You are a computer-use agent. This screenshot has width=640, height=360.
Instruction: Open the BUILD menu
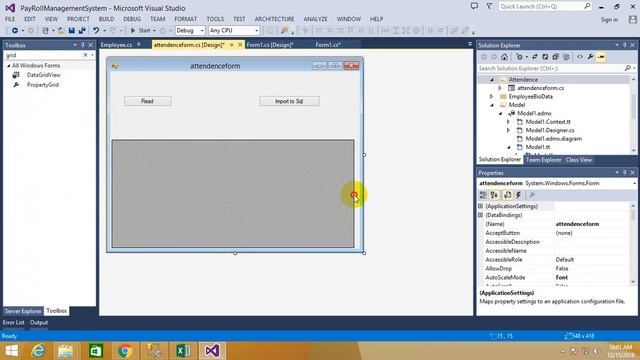click(x=107, y=19)
